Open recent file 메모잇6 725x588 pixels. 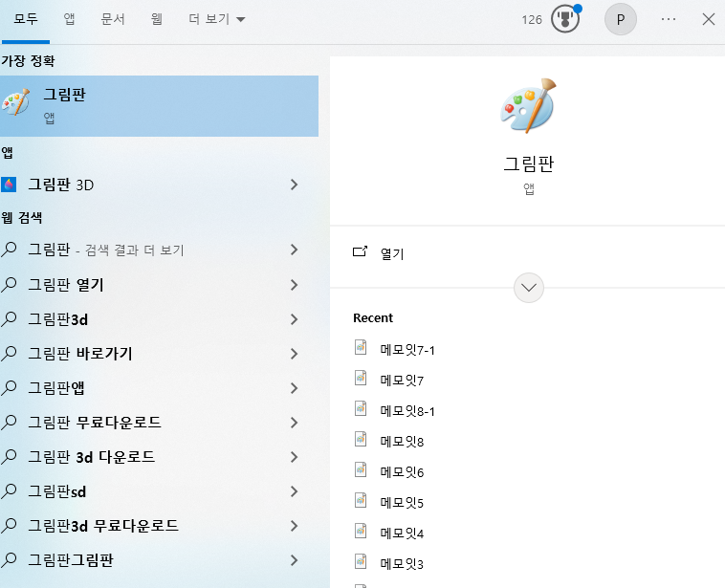[402, 472]
